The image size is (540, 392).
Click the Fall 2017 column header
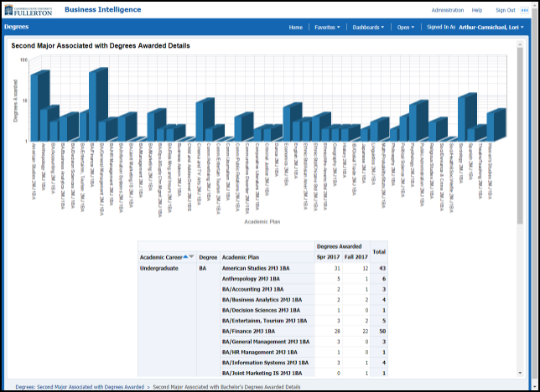click(x=356, y=257)
